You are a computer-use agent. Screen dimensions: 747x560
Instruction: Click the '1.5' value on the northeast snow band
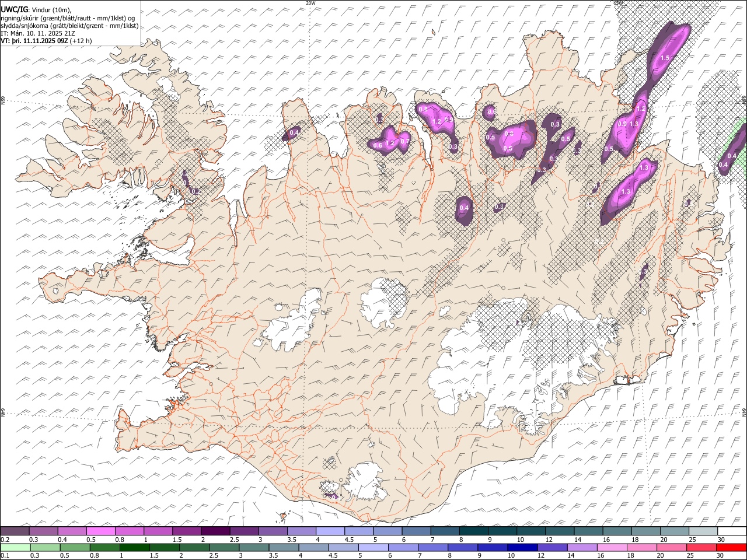(x=664, y=58)
